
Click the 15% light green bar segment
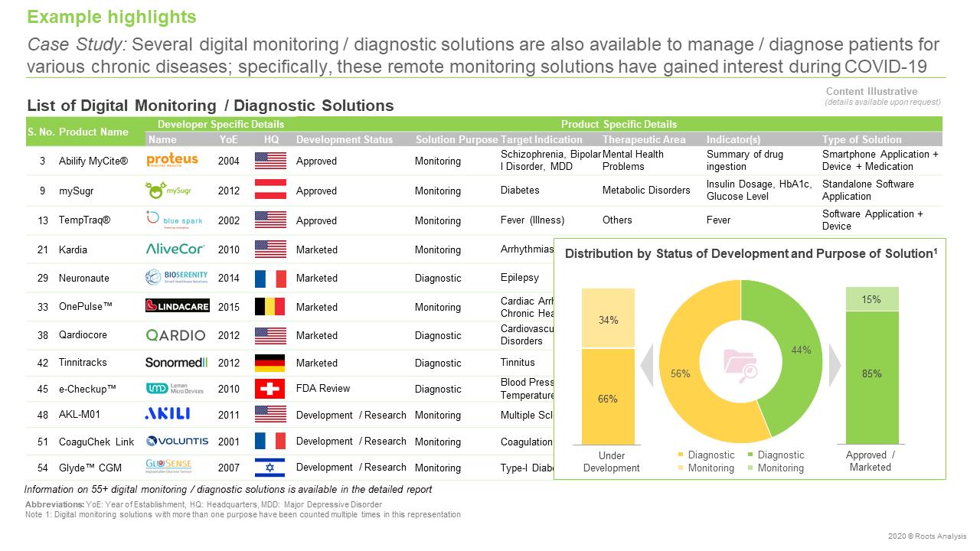(872, 299)
